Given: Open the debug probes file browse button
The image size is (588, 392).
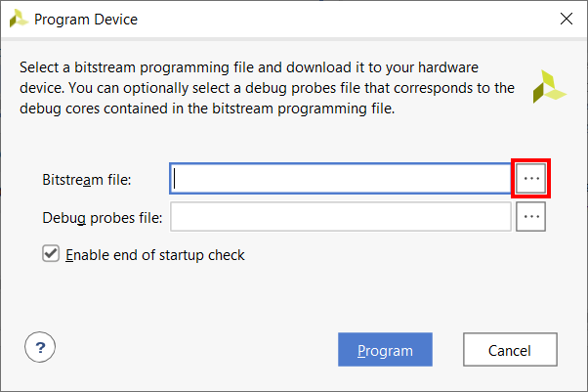Looking at the screenshot, I should click(x=530, y=217).
